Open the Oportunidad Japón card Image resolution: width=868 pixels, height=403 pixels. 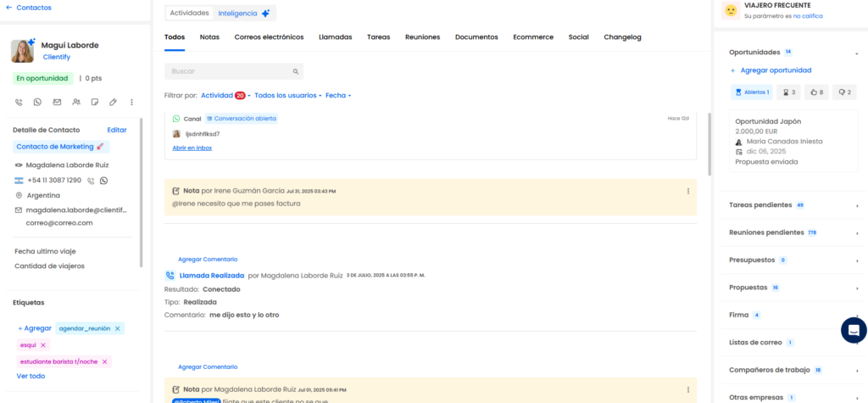coord(793,141)
